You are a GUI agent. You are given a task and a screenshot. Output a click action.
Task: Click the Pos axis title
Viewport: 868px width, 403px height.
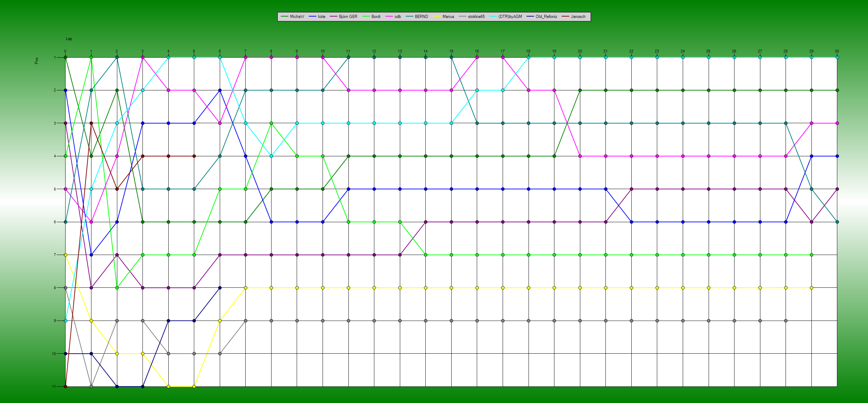37,61
